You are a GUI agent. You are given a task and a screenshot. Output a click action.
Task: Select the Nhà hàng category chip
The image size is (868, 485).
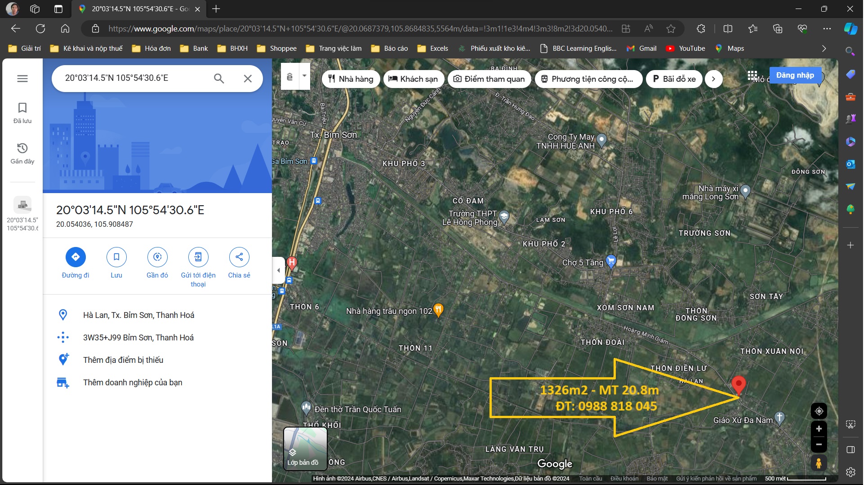(x=351, y=79)
